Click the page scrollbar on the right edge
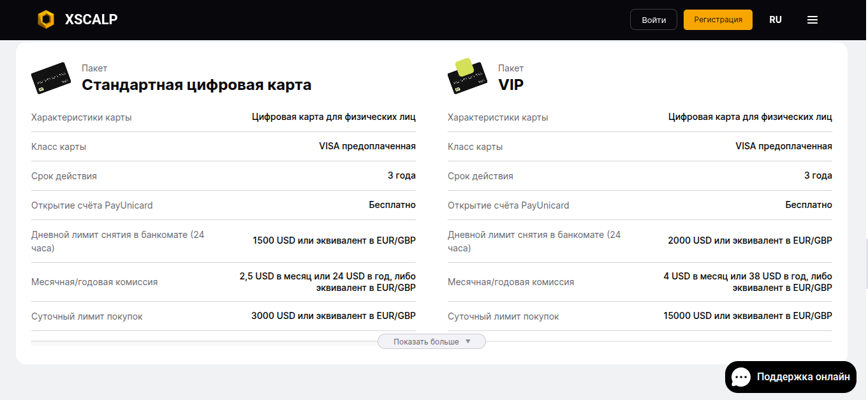The height and width of the screenshot is (400, 868). (865, 255)
